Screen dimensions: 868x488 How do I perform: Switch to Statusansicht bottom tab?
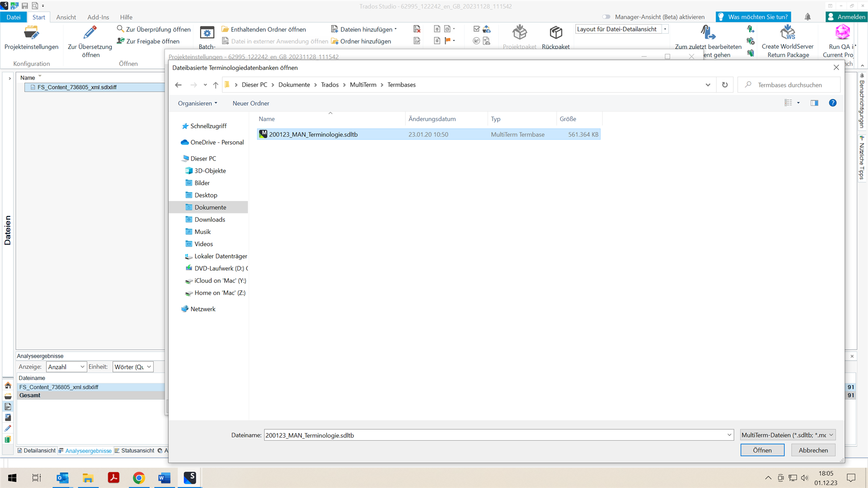[x=135, y=451]
